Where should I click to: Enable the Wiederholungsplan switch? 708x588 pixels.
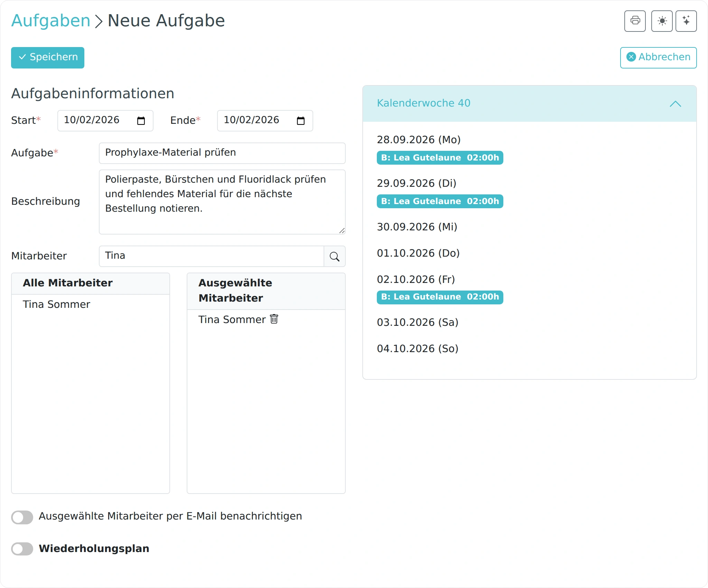(22, 549)
